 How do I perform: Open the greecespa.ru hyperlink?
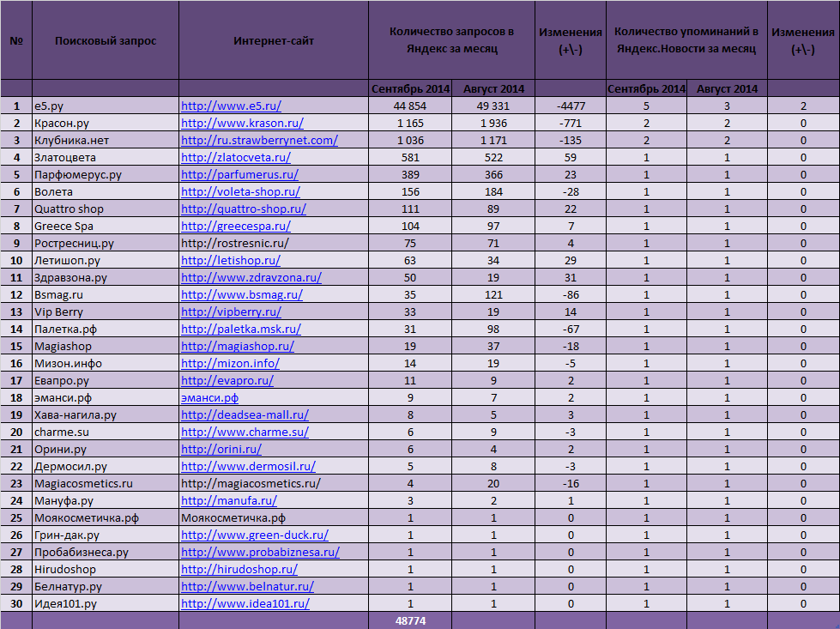tap(236, 226)
